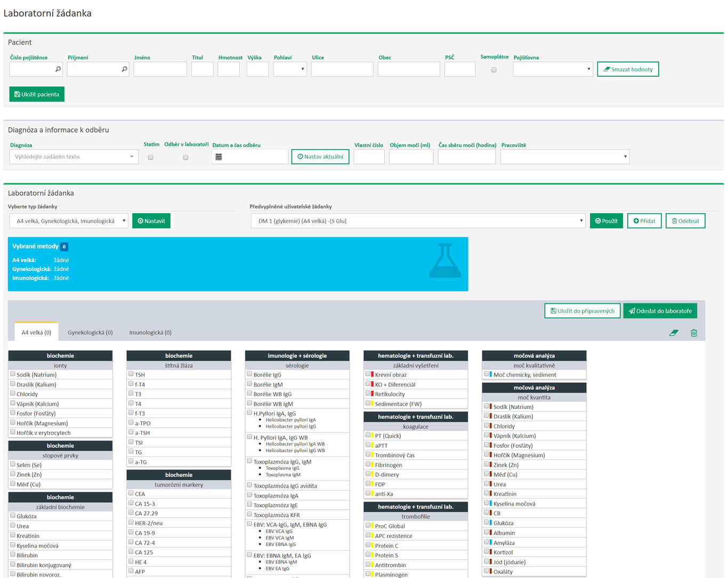This screenshot has height=578, width=728.
Task: Click the red swatch next to Krevní obraz
Action: point(372,374)
